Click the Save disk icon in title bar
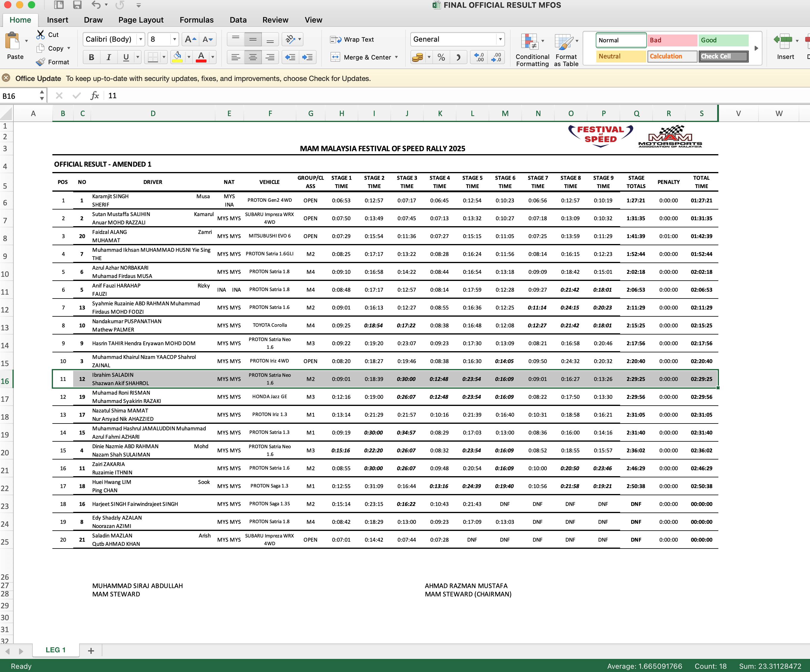 click(78, 5)
